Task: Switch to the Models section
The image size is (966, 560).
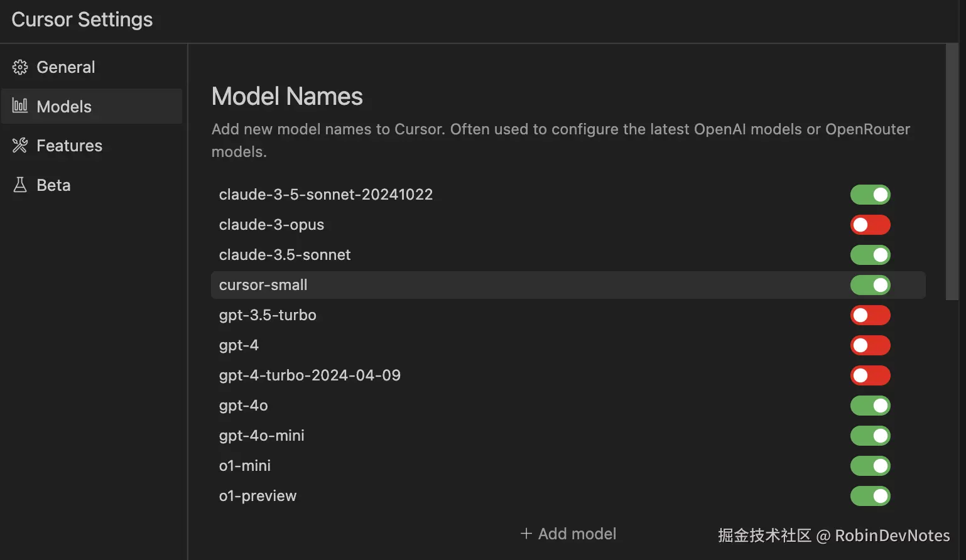Action: click(x=91, y=106)
